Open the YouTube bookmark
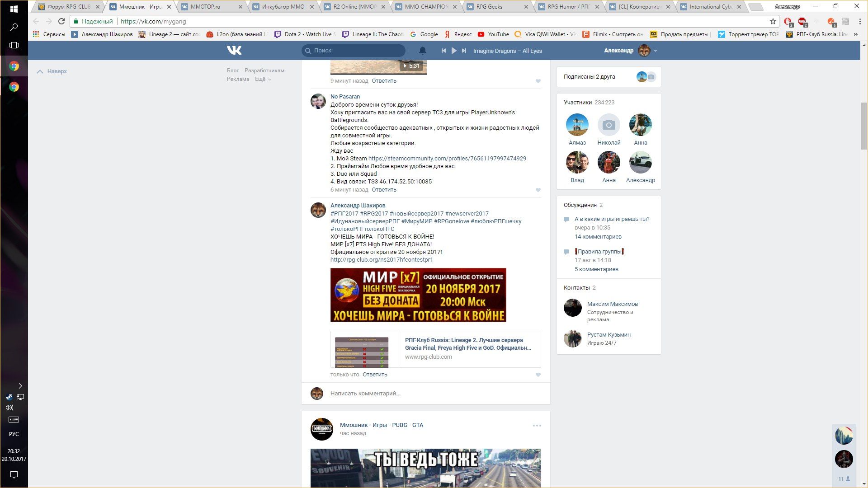 493,34
